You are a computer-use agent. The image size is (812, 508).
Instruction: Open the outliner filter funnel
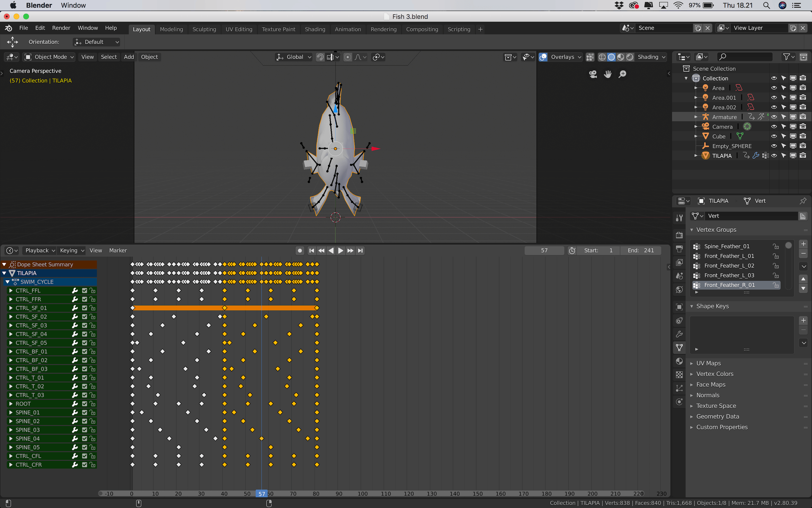[788, 57]
